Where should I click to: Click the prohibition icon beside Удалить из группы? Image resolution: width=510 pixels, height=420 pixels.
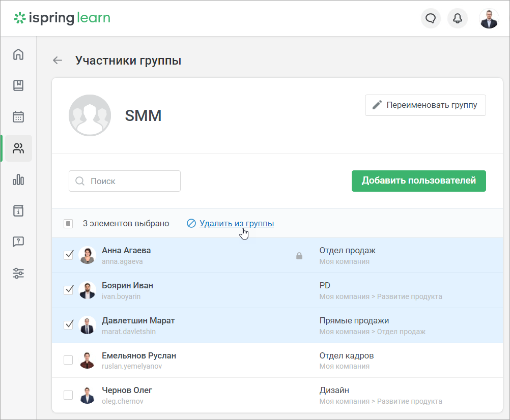tap(191, 224)
